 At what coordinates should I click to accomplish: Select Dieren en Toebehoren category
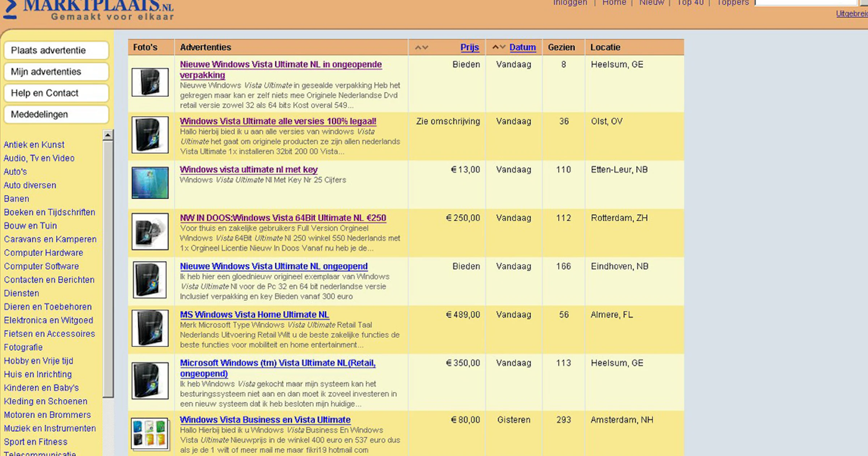coord(48,307)
